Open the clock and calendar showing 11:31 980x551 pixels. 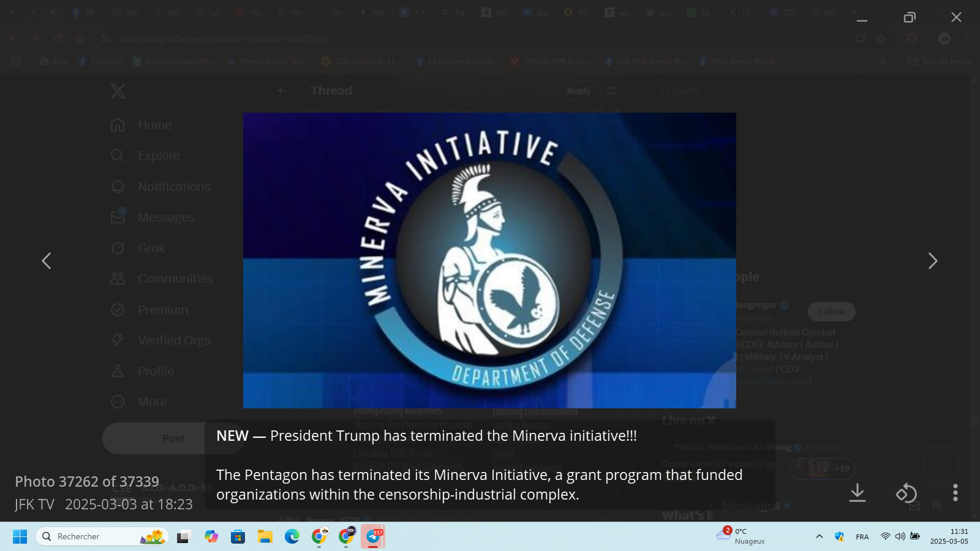point(949,536)
